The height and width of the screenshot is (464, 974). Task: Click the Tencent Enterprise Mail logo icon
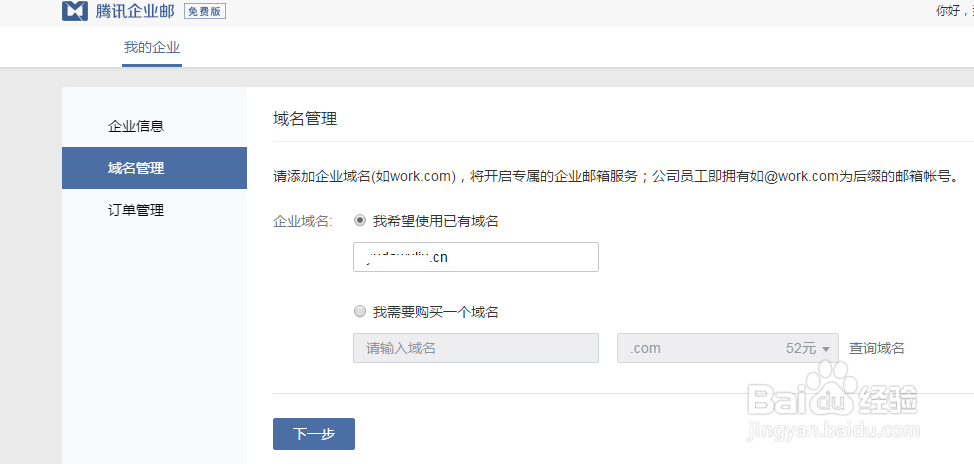(75, 12)
